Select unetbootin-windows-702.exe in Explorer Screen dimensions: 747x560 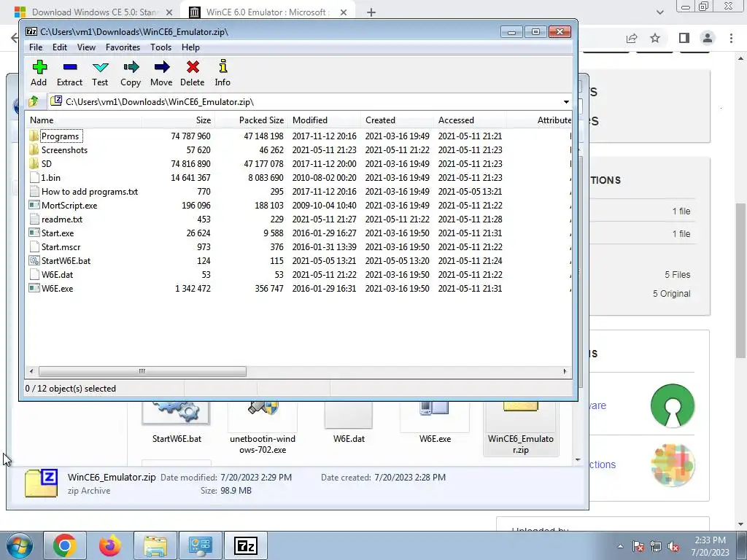tap(263, 429)
